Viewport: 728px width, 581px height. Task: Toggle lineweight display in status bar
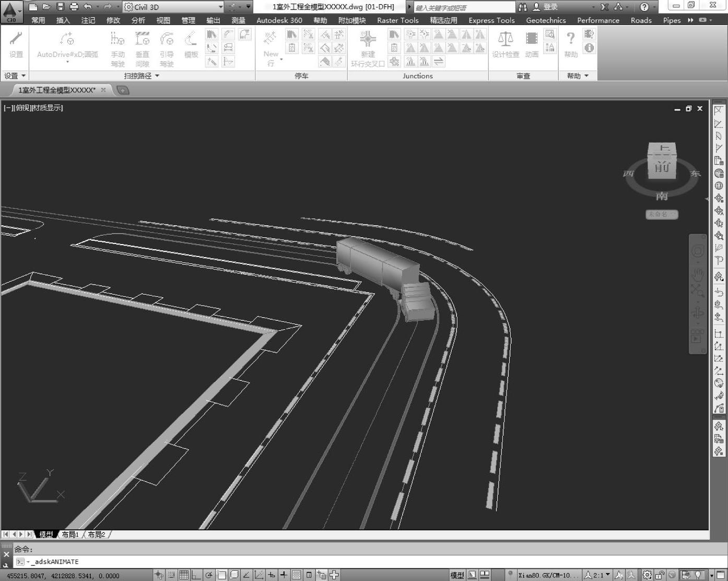[x=284, y=575]
